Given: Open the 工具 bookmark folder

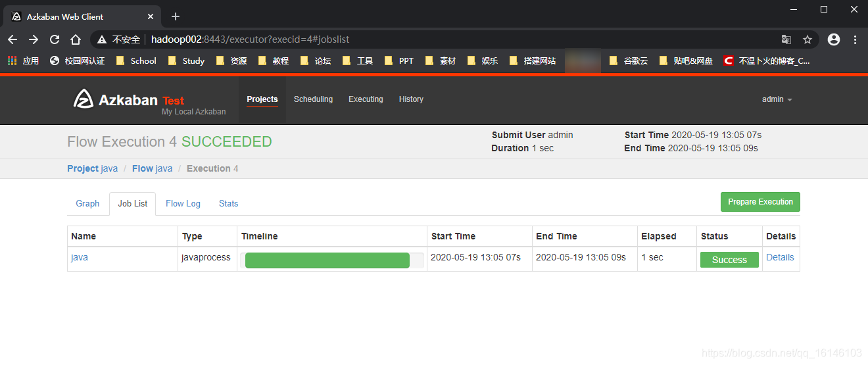Looking at the screenshot, I should tap(358, 61).
